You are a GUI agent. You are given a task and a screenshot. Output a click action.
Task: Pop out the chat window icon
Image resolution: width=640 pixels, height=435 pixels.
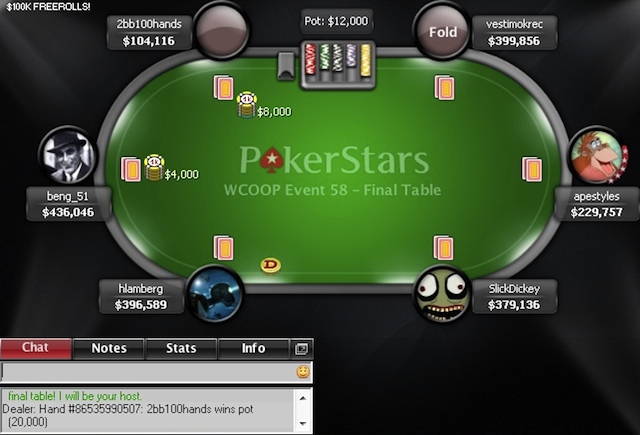(x=301, y=348)
